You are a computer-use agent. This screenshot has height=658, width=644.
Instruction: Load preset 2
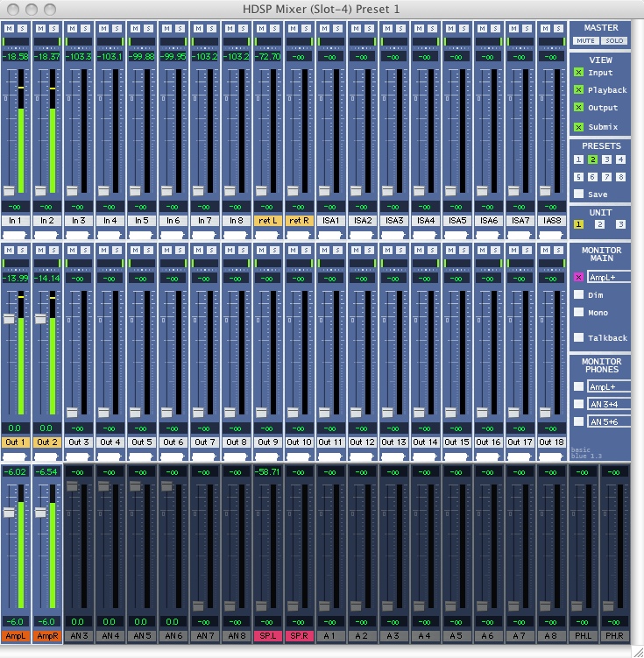click(x=592, y=159)
